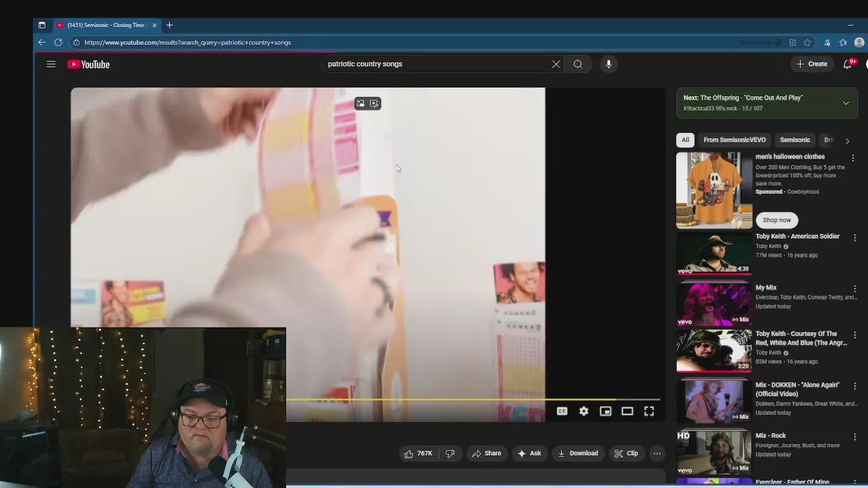Select the From SemisonicVEVO chip
The height and width of the screenshot is (488, 868).
734,140
